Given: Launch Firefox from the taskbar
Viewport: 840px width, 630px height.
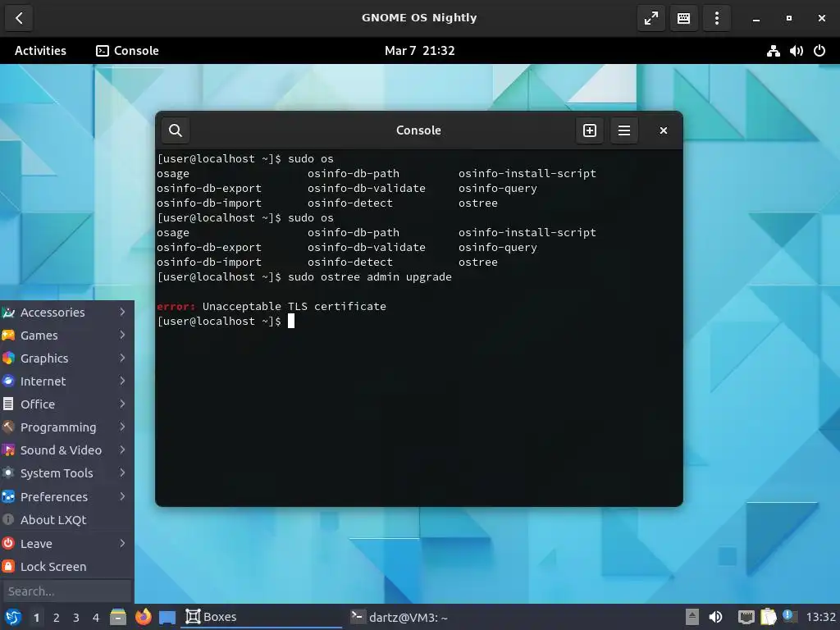Looking at the screenshot, I should coord(143,617).
